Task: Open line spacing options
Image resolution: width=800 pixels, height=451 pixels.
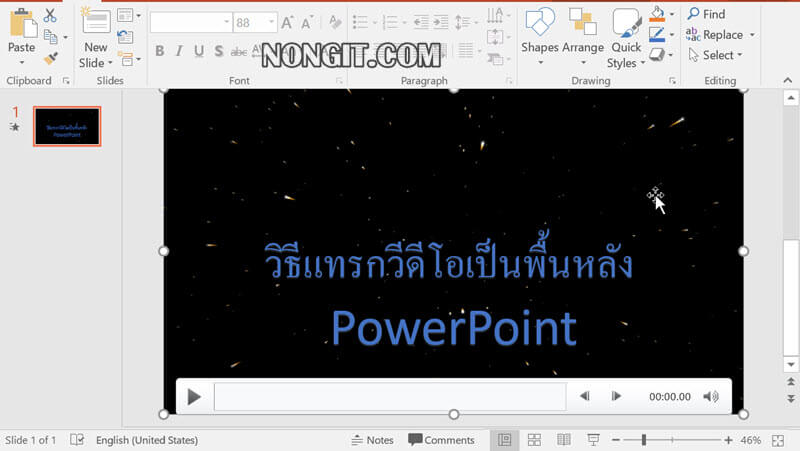Action: tap(462, 22)
